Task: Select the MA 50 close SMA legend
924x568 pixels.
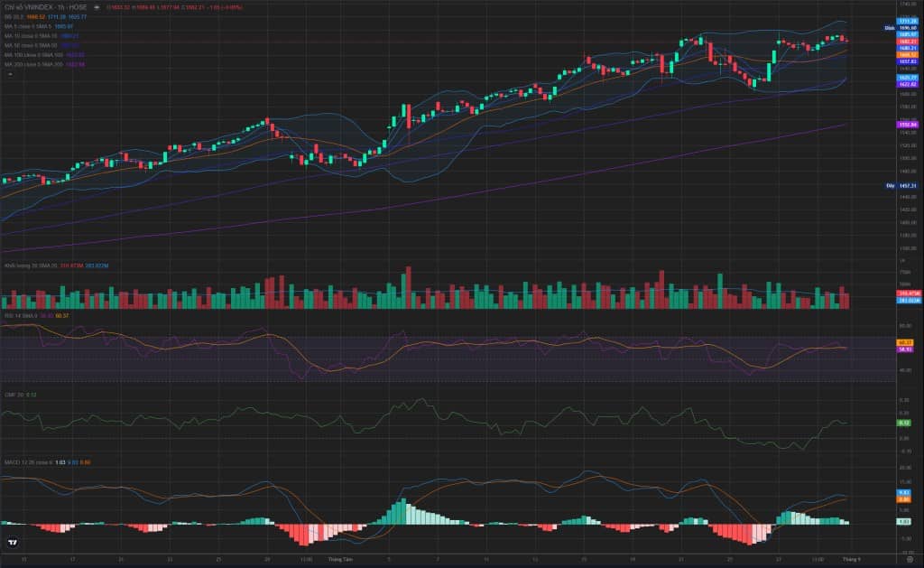Action: [x=42, y=45]
